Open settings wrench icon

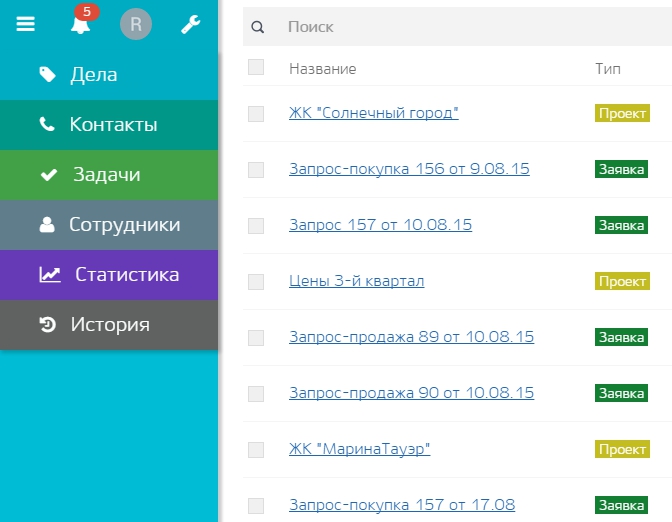click(x=190, y=24)
